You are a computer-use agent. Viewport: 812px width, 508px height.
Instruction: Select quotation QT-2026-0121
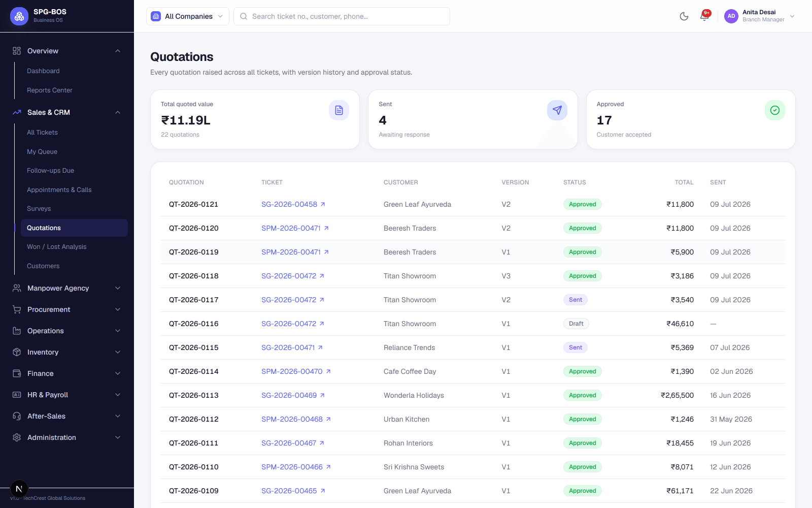point(194,204)
